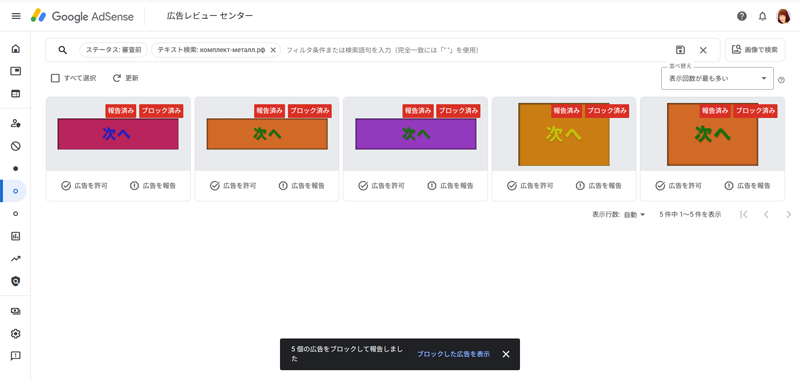Open the account profile avatar
Image resolution: width=800 pixels, height=381 pixels.
pos(783,16)
